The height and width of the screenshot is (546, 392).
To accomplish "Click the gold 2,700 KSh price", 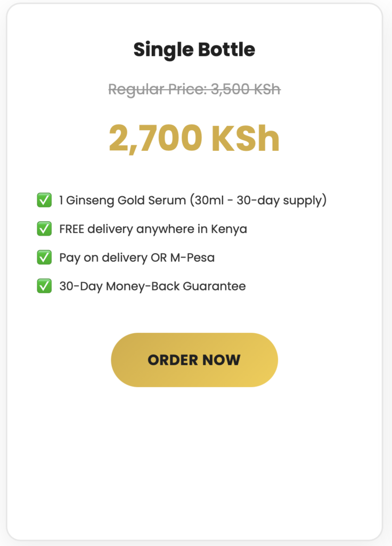I will tap(194, 138).
